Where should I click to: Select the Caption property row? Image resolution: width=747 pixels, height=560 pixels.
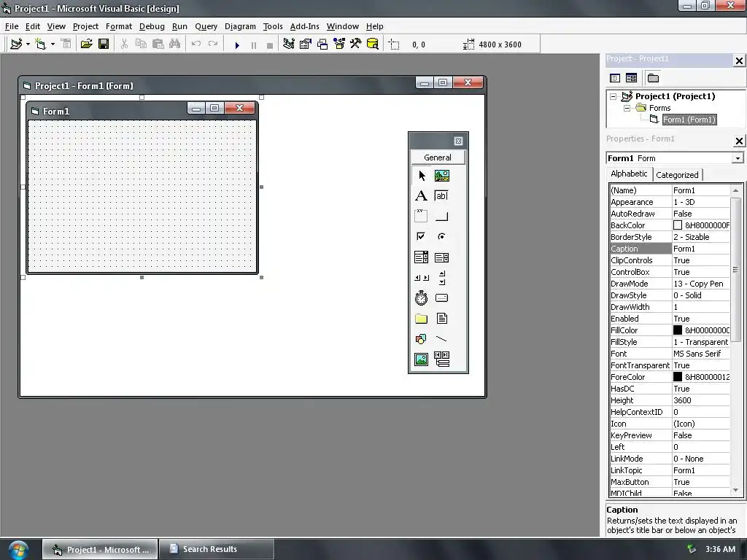pyautogui.click(x=670, y=249)
